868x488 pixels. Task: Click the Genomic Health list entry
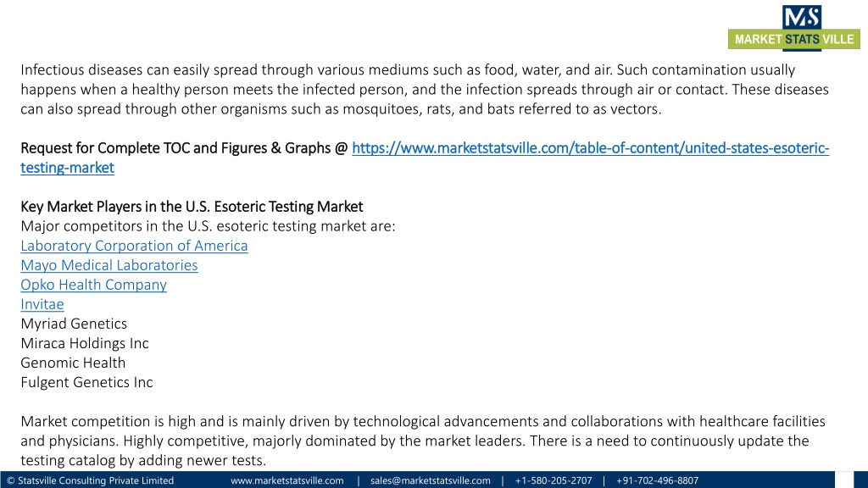(x=73, y=363)
